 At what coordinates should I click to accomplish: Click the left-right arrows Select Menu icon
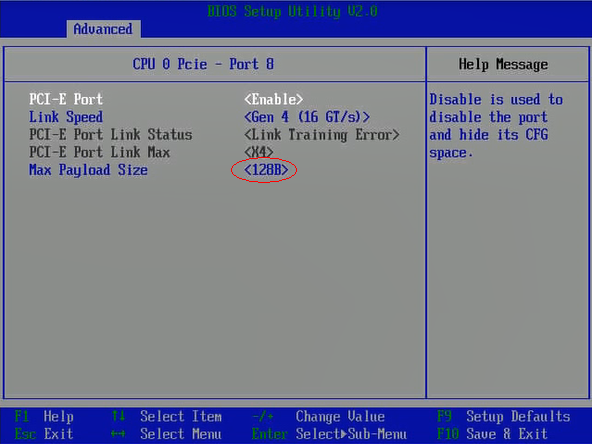118,434
